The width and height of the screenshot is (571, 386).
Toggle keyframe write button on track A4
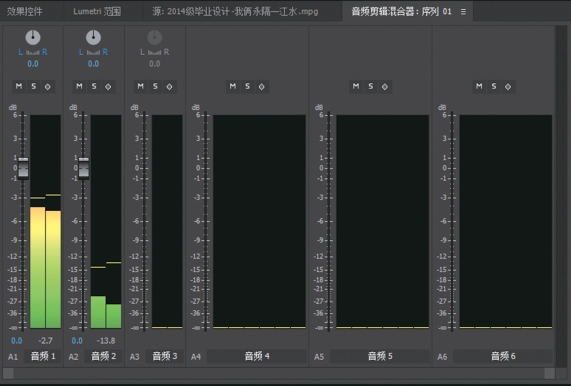261,86
